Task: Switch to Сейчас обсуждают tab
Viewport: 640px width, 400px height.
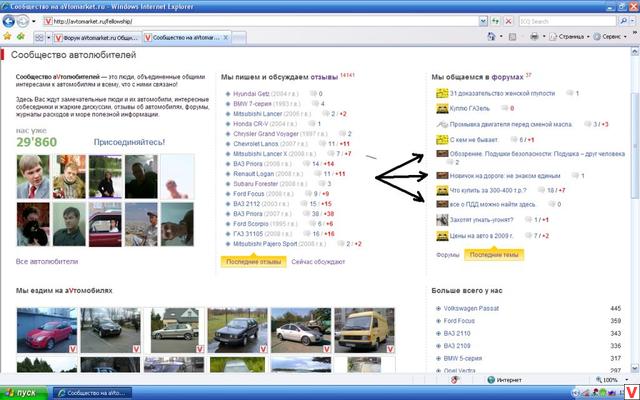Action: pos(318,262)
